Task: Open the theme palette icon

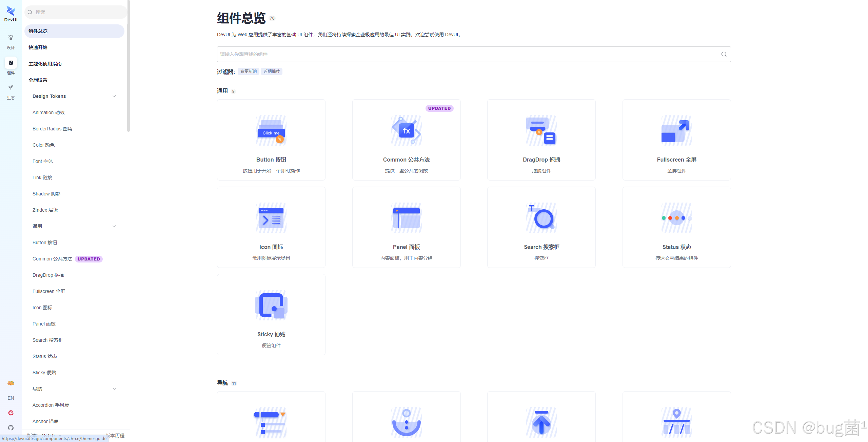Action: pyautogui.click(x=11, y=383)
